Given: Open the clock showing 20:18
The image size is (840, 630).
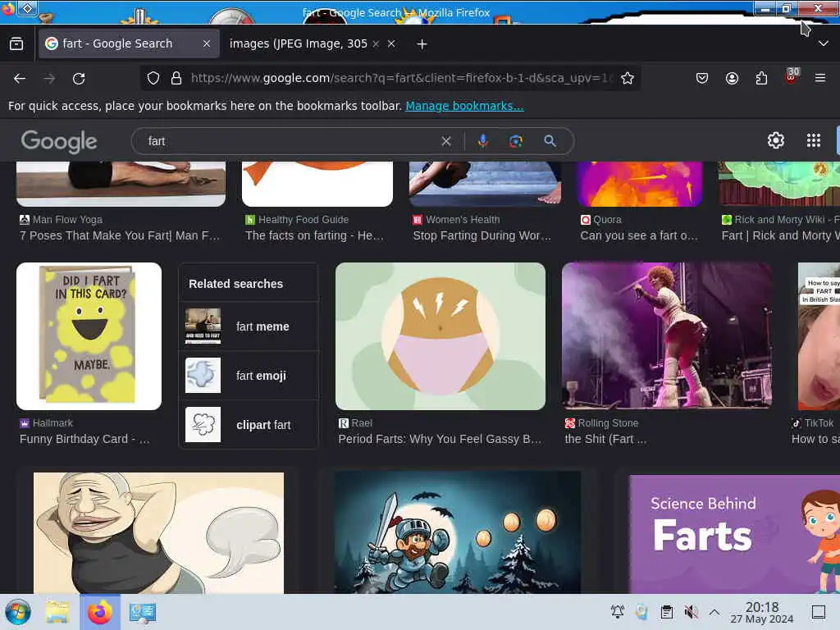Looking at the screenshot, I should click(762, 612).
